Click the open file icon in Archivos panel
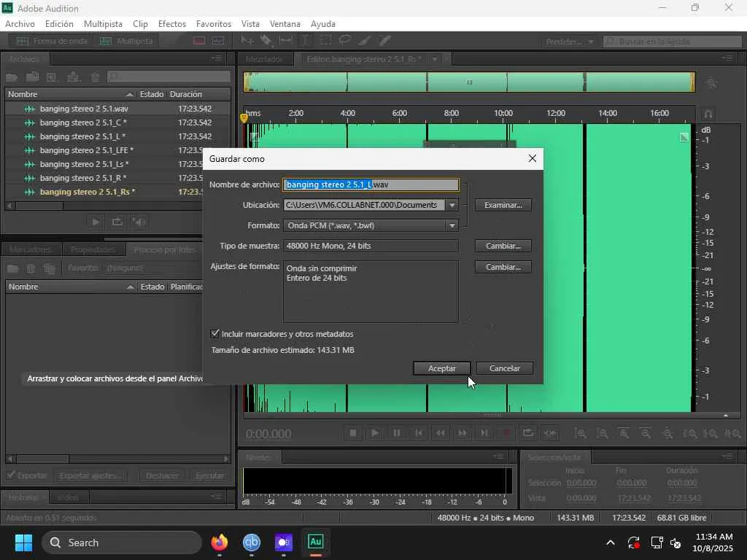747x560 pixels. [x=12, y=77]
